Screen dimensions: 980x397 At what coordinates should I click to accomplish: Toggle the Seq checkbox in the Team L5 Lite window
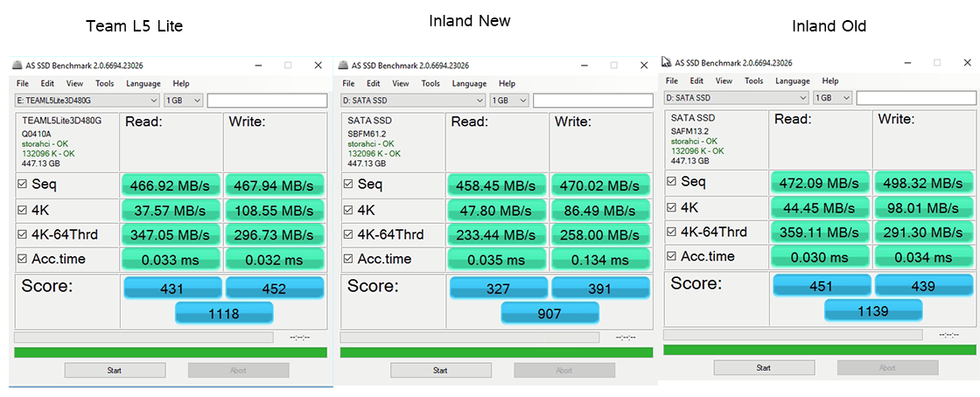click(x=23, y=185)
